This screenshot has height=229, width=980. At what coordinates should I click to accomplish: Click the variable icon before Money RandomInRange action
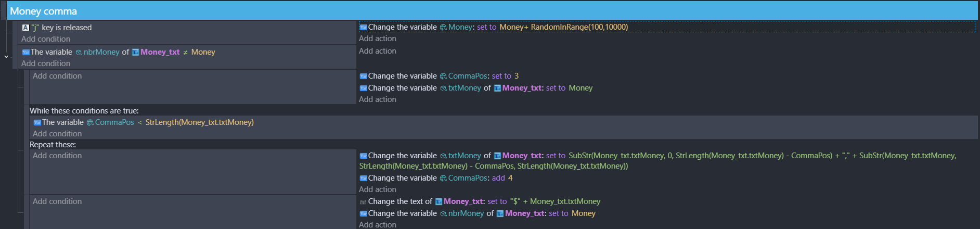[364, 27]
